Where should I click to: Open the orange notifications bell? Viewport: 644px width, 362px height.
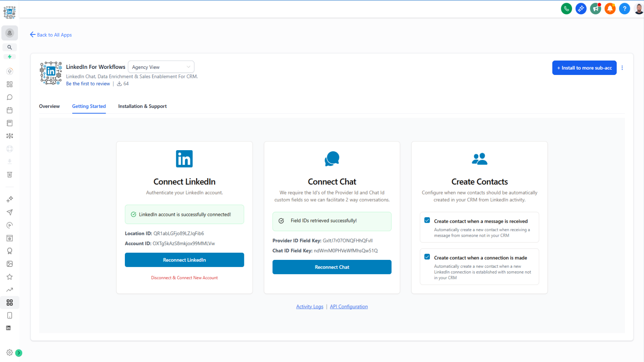(610, 8)
